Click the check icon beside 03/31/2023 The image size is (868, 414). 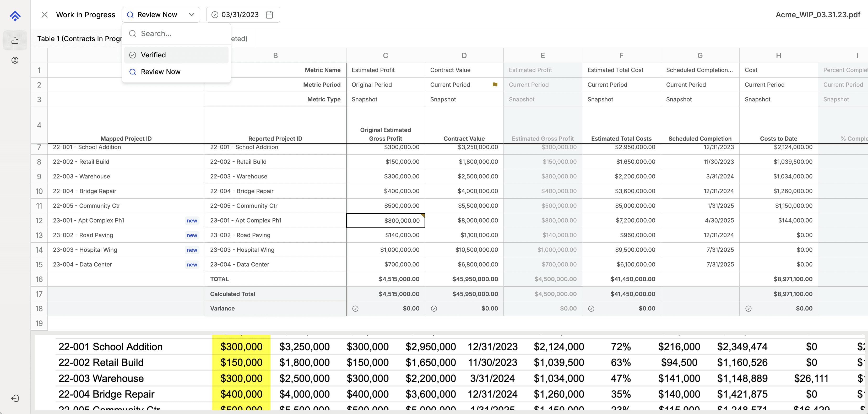pos(215,14)
